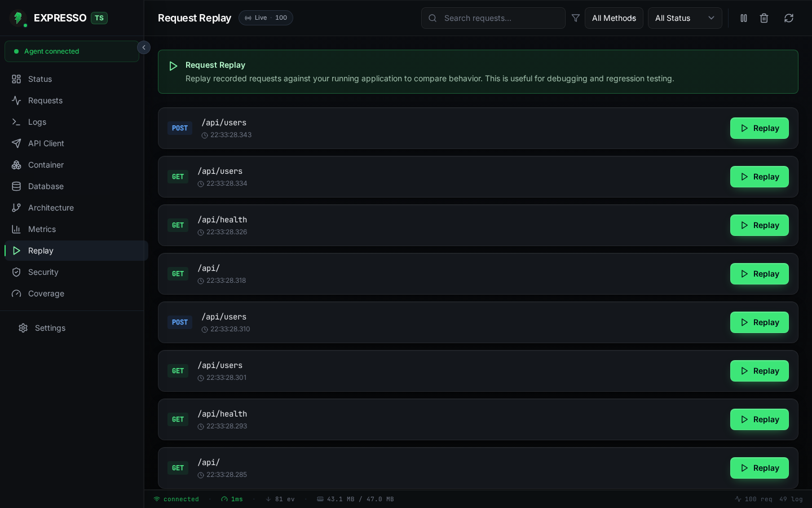Replay POST /api/users at 22:33:28.343

point(760,128)
